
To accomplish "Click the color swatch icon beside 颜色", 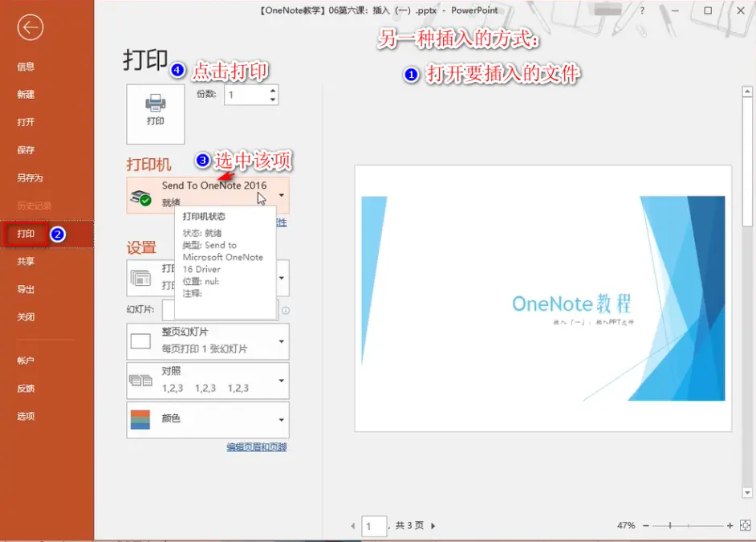I will click(140, 420).
